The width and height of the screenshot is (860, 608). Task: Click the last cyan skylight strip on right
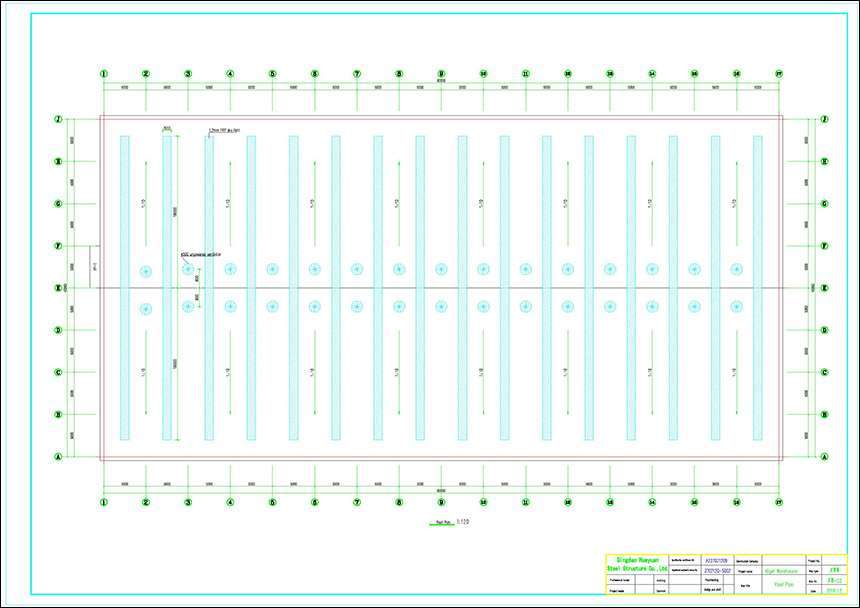click(x=757, y=288)
